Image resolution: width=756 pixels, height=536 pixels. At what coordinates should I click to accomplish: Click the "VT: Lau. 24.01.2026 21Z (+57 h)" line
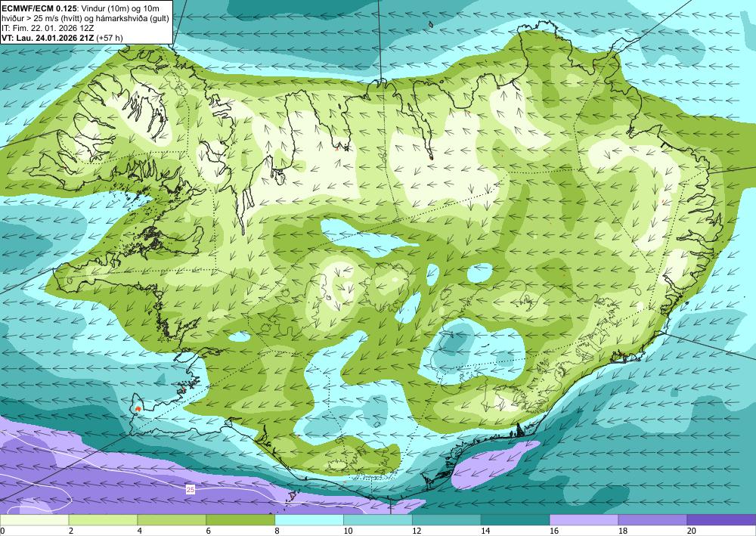[x=62, y=37]
